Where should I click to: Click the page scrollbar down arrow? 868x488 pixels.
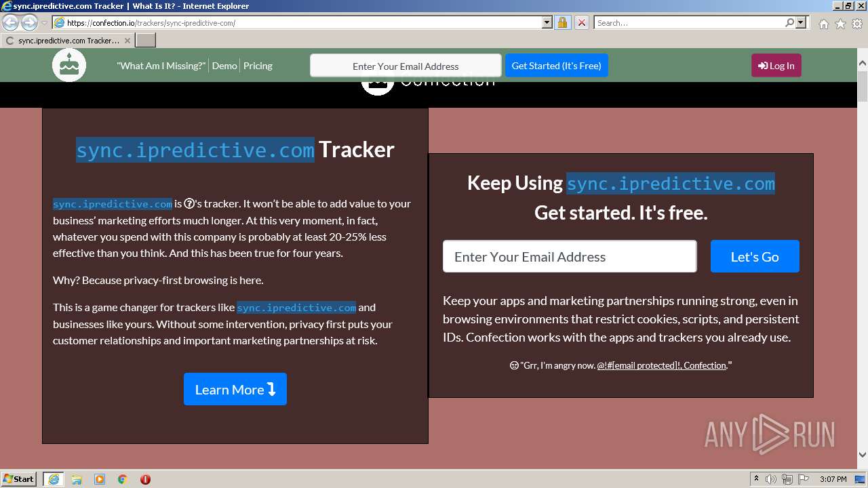pos(863,455)
